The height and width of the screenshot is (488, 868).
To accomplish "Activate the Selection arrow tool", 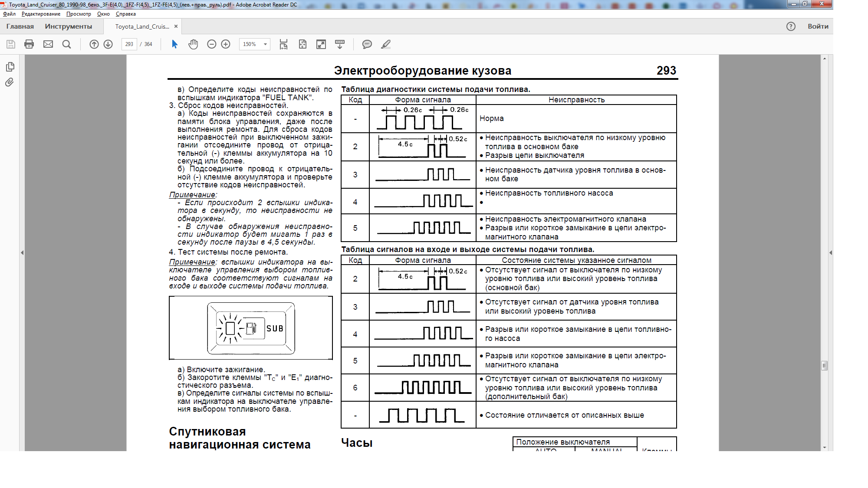I will pos(174,44).
